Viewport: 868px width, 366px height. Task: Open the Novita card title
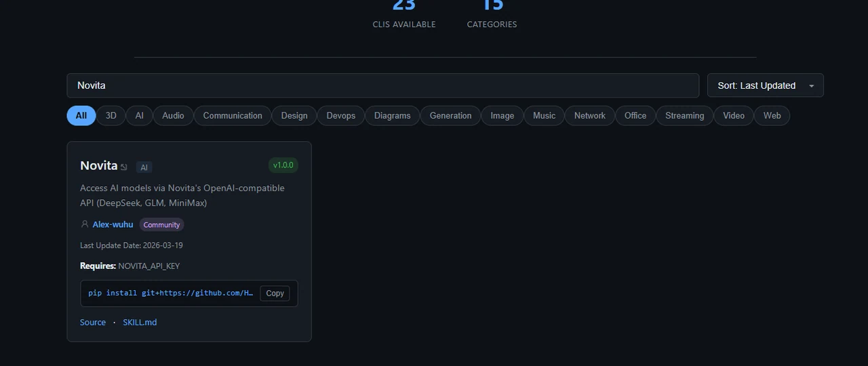coord(99,166)
